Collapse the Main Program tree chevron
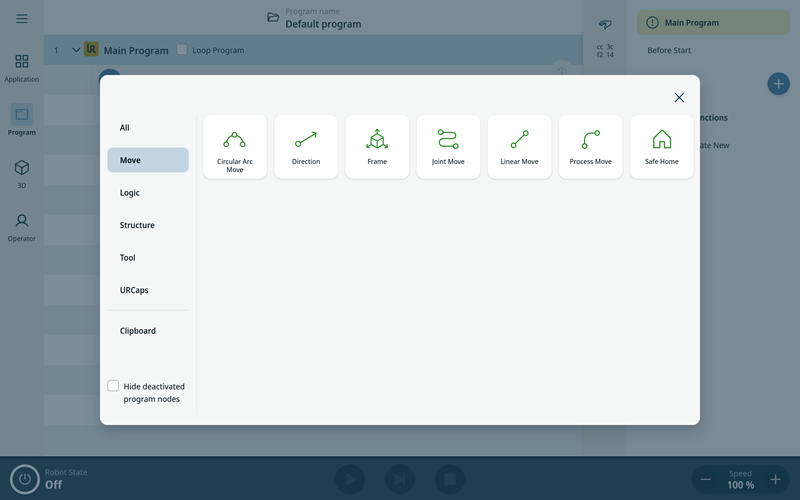The image size is (800, 500). coord(76,50)
